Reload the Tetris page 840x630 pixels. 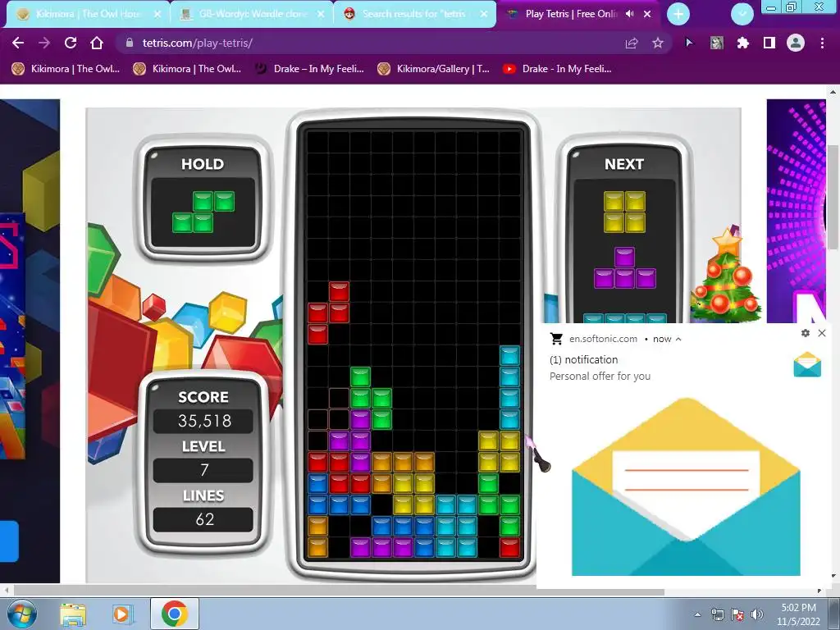pos(71,43)
